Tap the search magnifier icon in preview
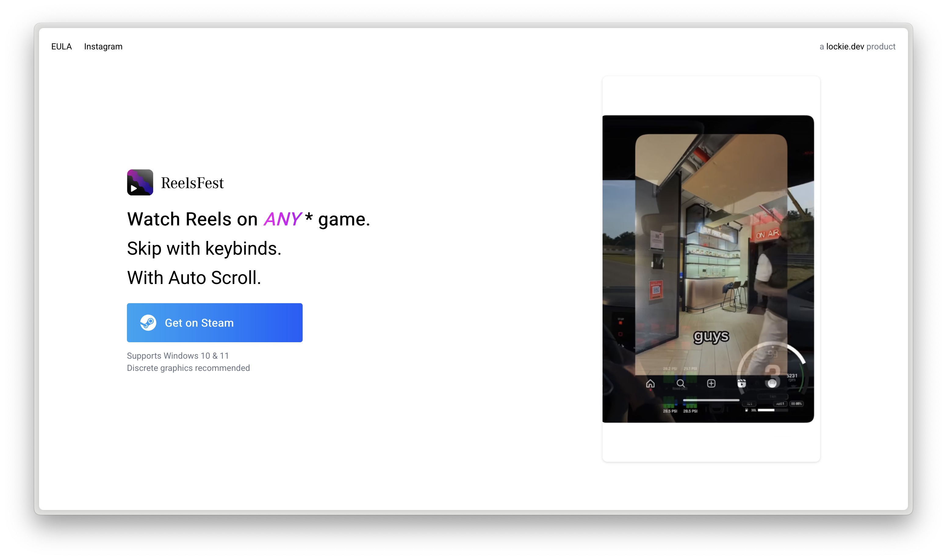The width and height of the screenshot is (947, 560). click(681, 384)
